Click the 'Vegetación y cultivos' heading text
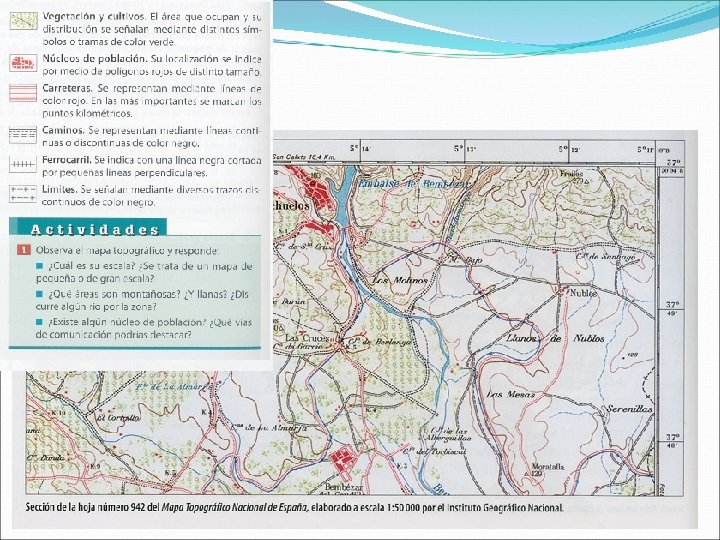The height and width of the screenshot is (540, 720). tap(94, 17)
